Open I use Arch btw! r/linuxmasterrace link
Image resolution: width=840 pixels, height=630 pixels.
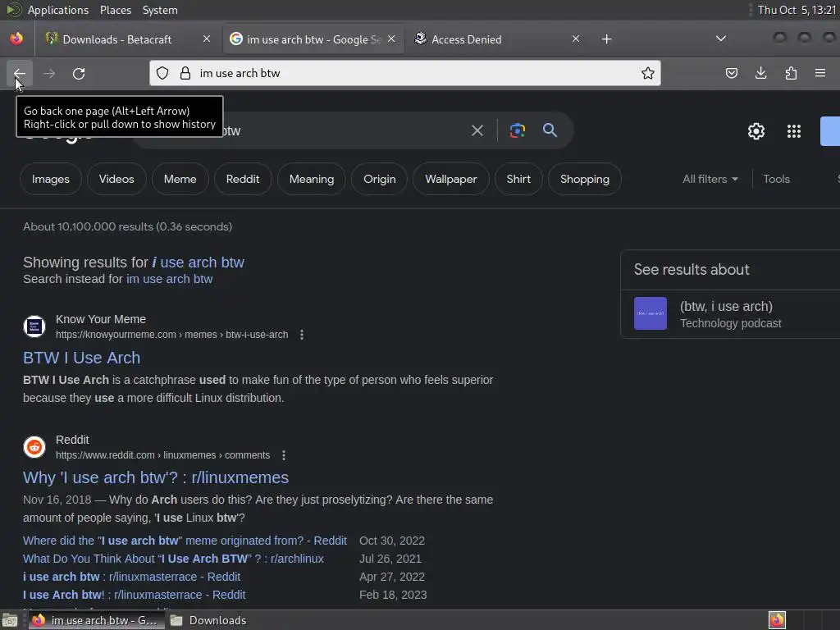pyautogui.click(x=134, y=595)
